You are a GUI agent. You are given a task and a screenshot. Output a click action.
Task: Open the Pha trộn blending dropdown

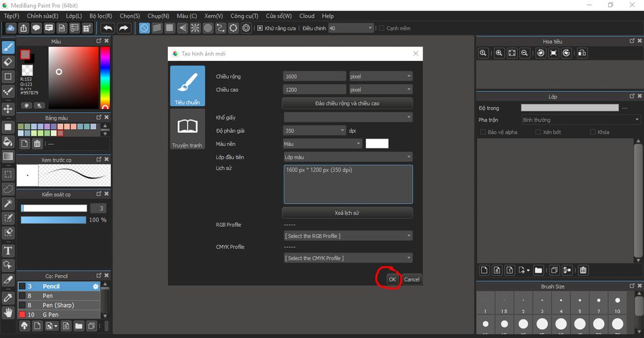pyautogui.click(x=580, y=120)
